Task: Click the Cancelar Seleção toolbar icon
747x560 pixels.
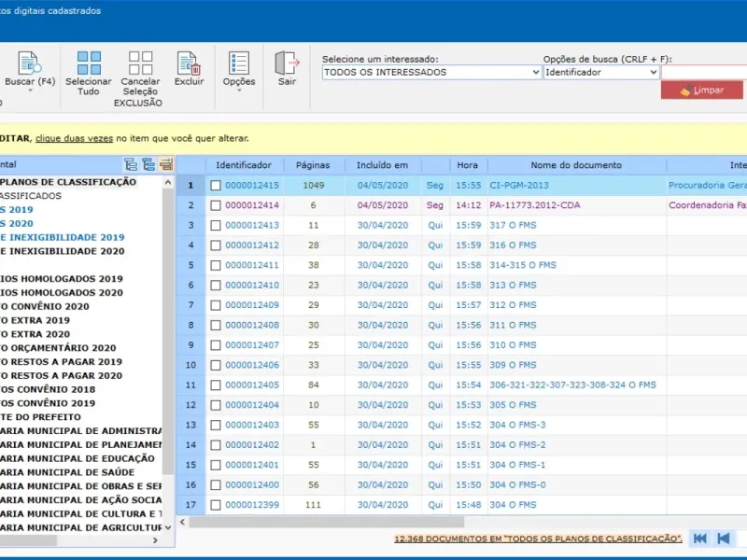Action: (140, 63)
